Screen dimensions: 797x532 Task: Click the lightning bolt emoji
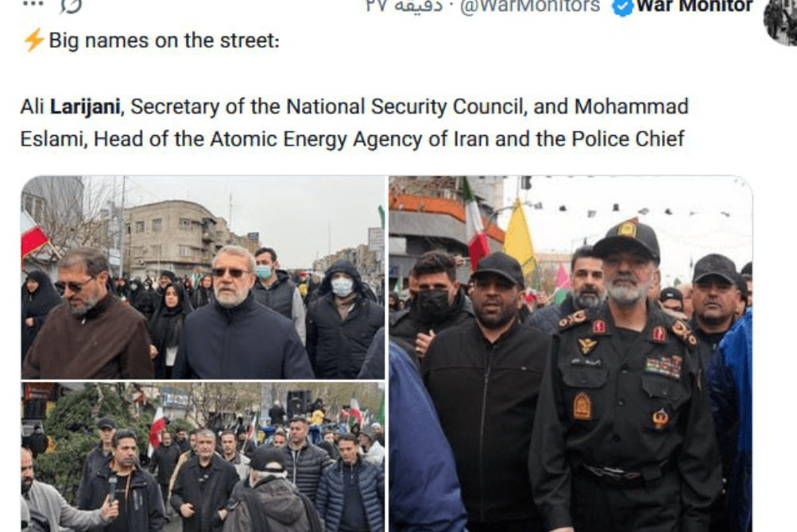(x=33, y=40)
